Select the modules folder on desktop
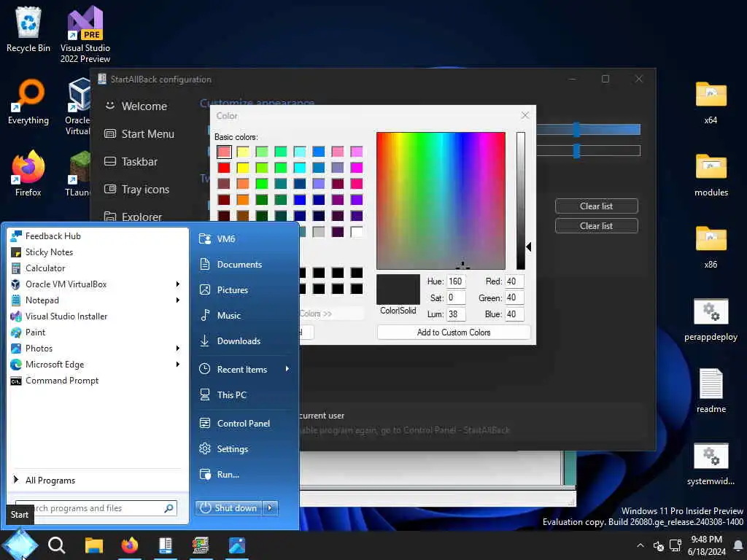The width and height of the screenshot is (747, 560). (711, 175)
